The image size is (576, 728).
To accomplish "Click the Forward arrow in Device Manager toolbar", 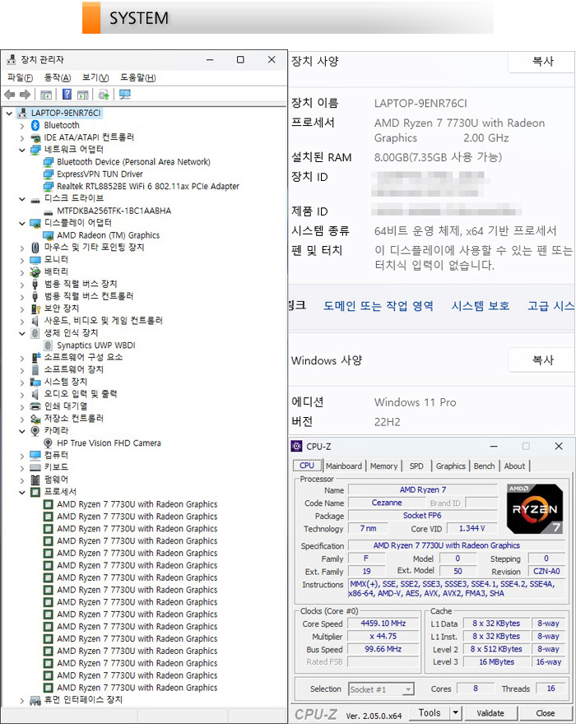I will (x=25, y=95).
